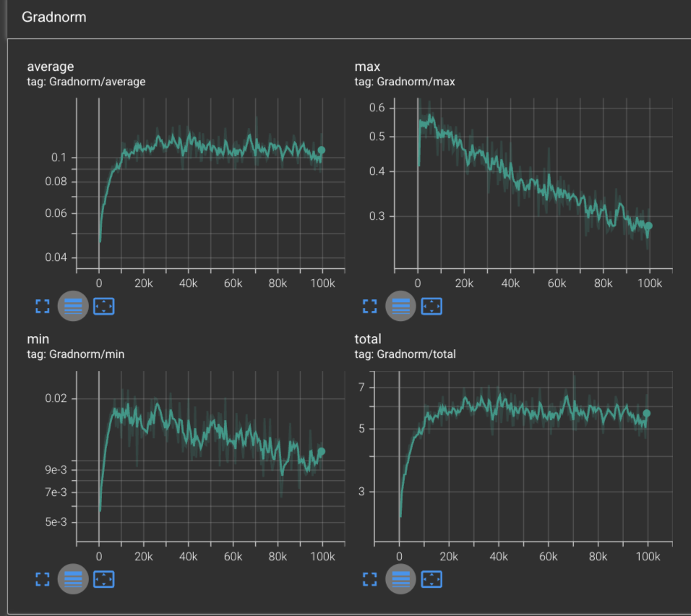Click the 'max' chart title
This screenshot has height=616, width=691.
[367, 67]
